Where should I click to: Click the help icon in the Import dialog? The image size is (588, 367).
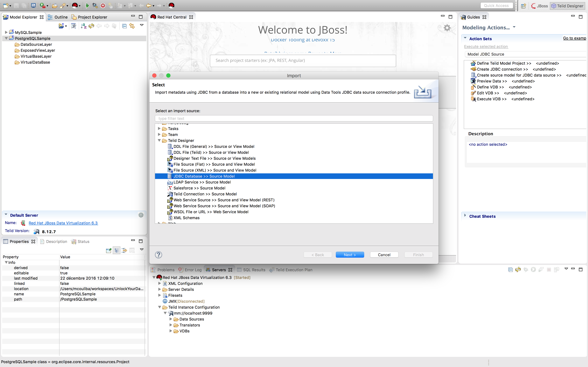click(158, 255)
